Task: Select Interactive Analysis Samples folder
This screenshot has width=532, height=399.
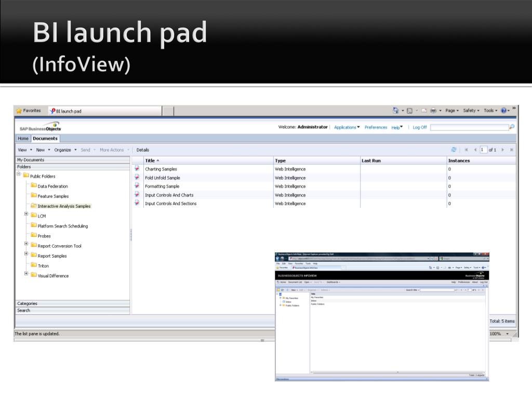Action: click(x=64, y=206)
